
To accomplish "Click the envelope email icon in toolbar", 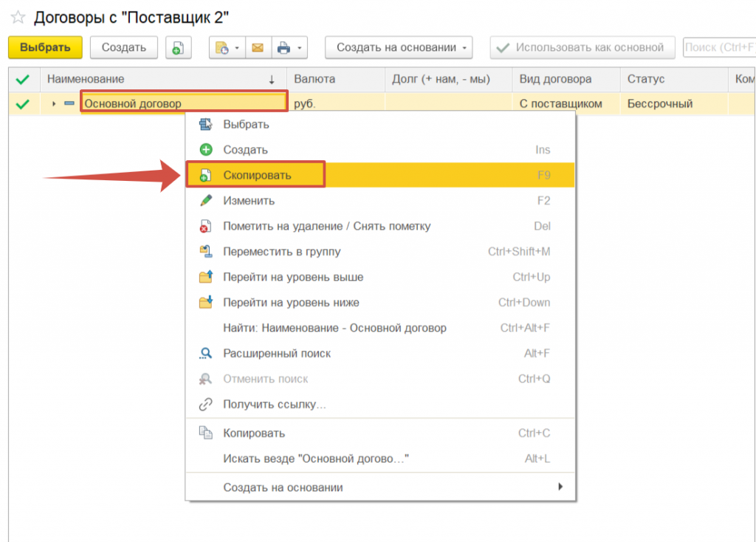I will [x=258, y=48].
